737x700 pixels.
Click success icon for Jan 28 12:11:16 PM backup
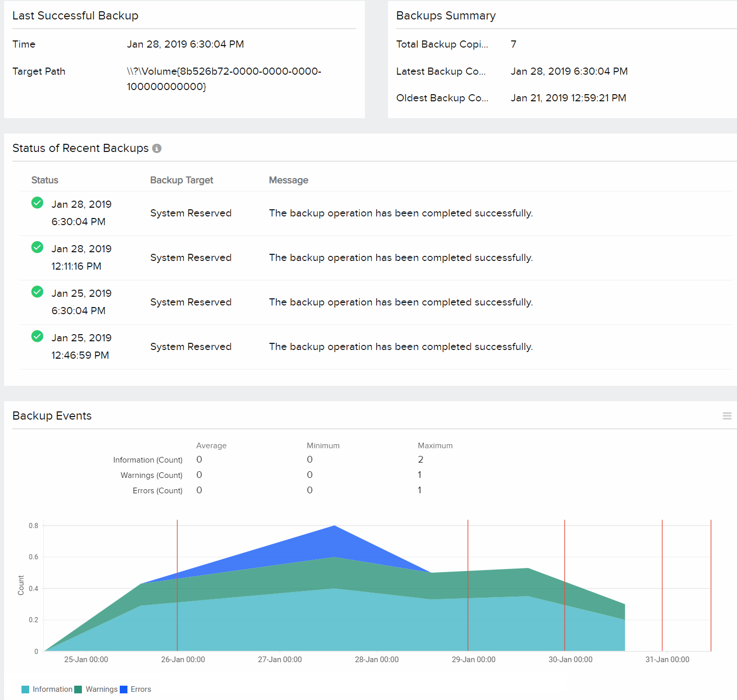(37, 248)
